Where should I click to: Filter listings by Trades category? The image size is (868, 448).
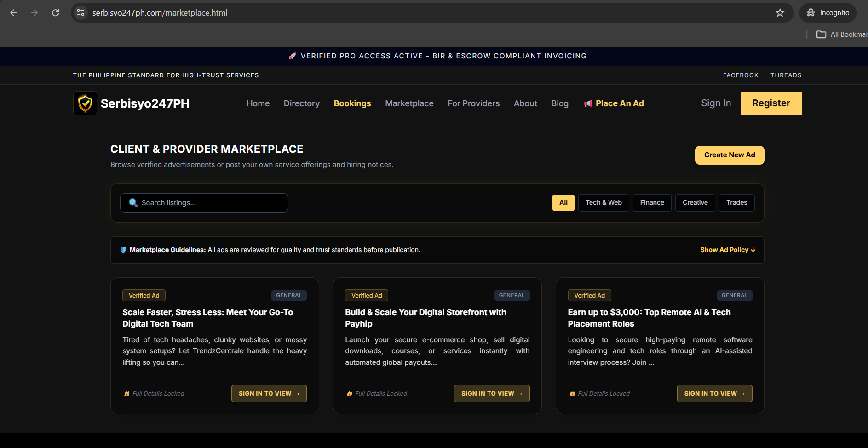736,203
